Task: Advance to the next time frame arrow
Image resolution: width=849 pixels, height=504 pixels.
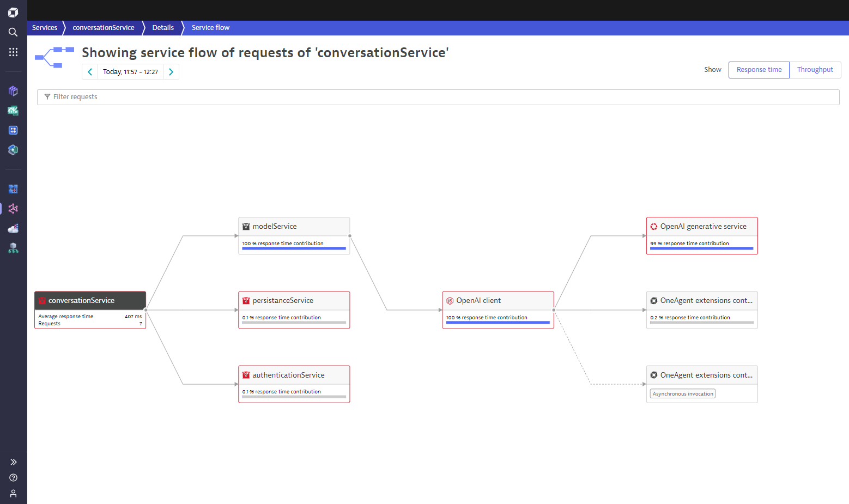Action: tap(171, 71)
